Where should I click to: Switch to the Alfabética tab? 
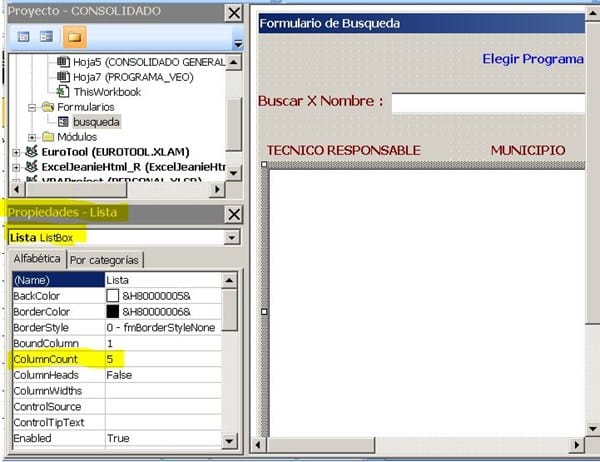(x=37, y=259)
